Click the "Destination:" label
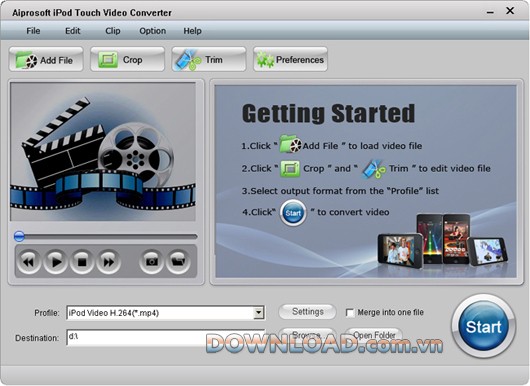The height and width of the screenshot is (386, 530). click(37, 338)
